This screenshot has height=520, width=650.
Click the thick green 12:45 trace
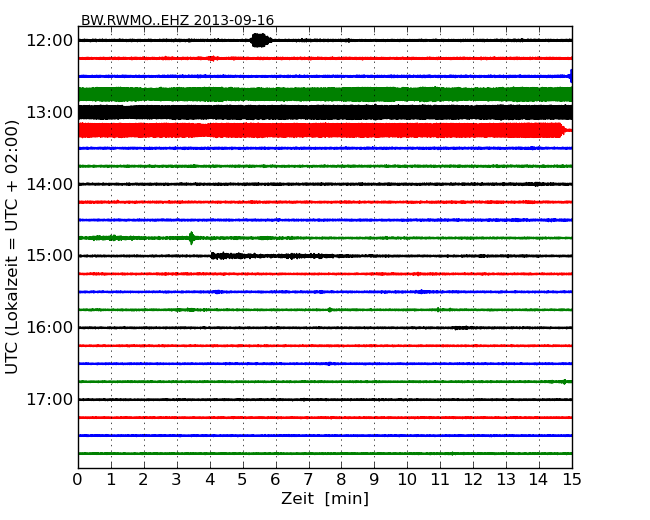click(x=325, y=95)
